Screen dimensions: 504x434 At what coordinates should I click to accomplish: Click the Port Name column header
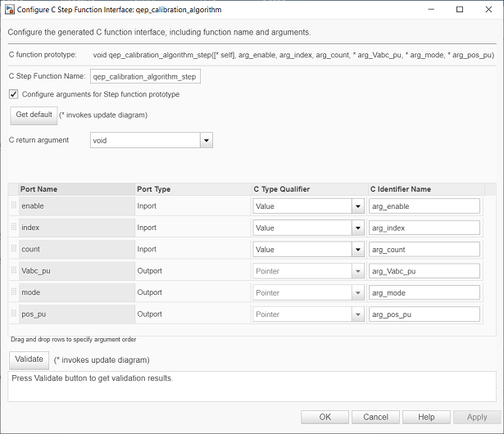pos(39,189)
